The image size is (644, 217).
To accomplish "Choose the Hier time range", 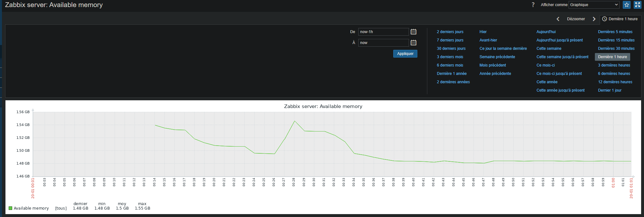I will [483, 32].
